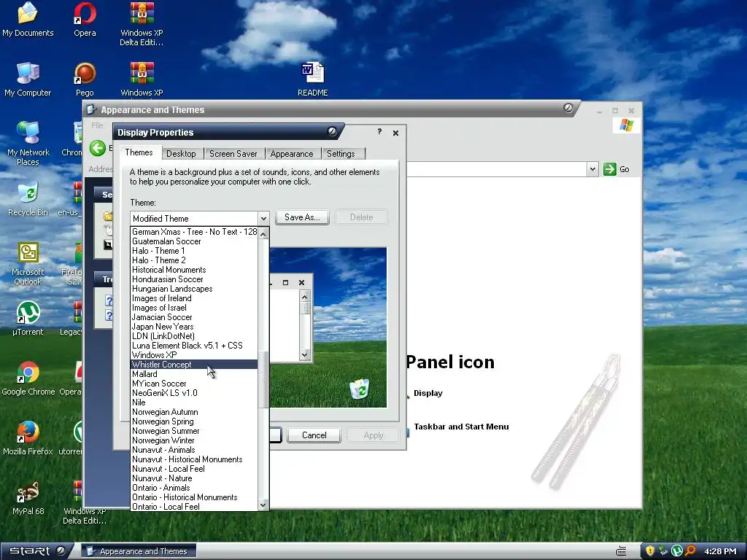
Task: Click the security shield tray icon
Action: pyautogui.click(x=650, y=551)
